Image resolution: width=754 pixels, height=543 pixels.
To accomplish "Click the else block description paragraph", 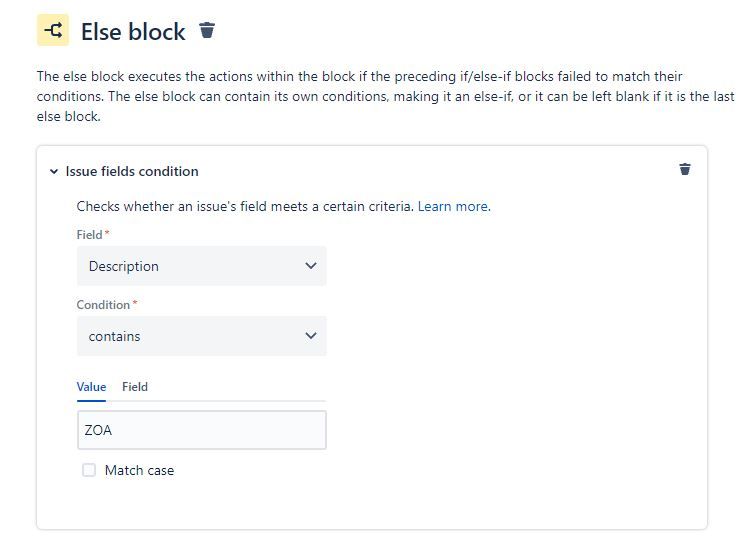I will pyautogui.click(x=386, y=96).
